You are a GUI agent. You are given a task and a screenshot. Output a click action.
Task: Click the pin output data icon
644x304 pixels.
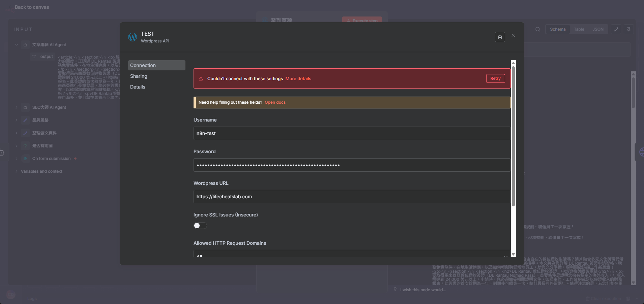[x=628, y=29]
